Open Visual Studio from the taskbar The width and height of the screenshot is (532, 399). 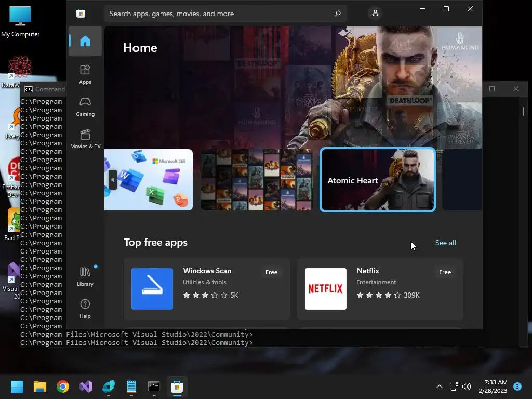[x=86, y=387]
